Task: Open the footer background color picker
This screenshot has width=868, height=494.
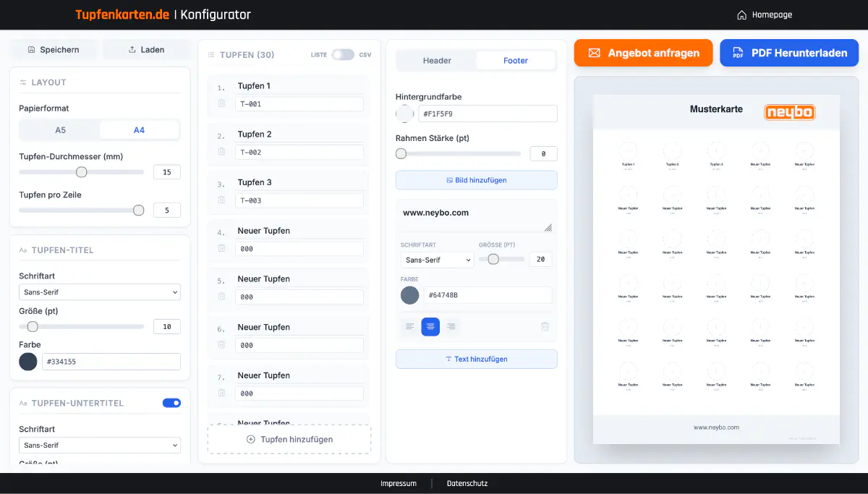Action: pyautogui.click(x=404, y=114)
